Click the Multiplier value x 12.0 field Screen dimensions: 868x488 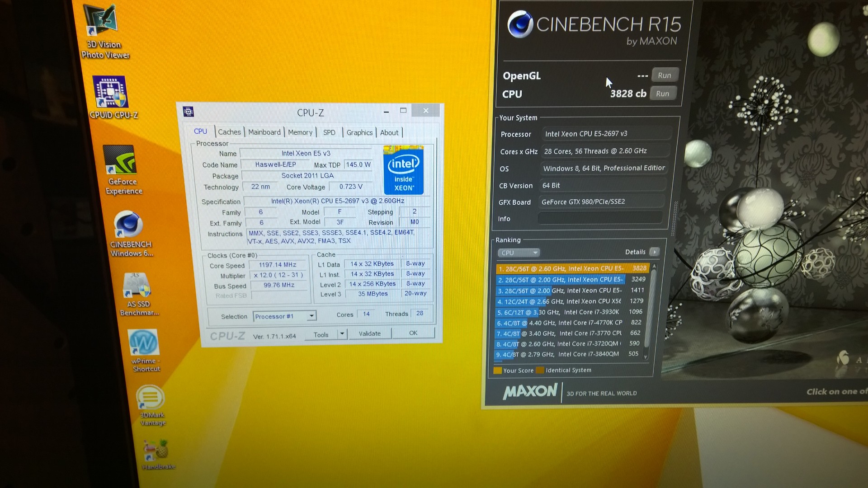click(x=278, y=275)
